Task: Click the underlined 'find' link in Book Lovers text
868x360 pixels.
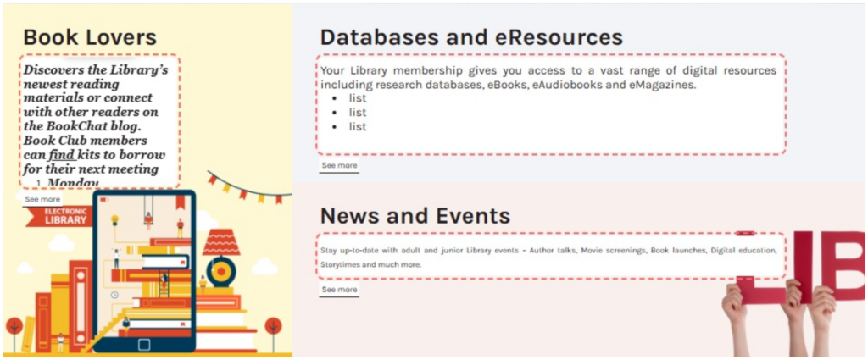Action: pos(61,155)
